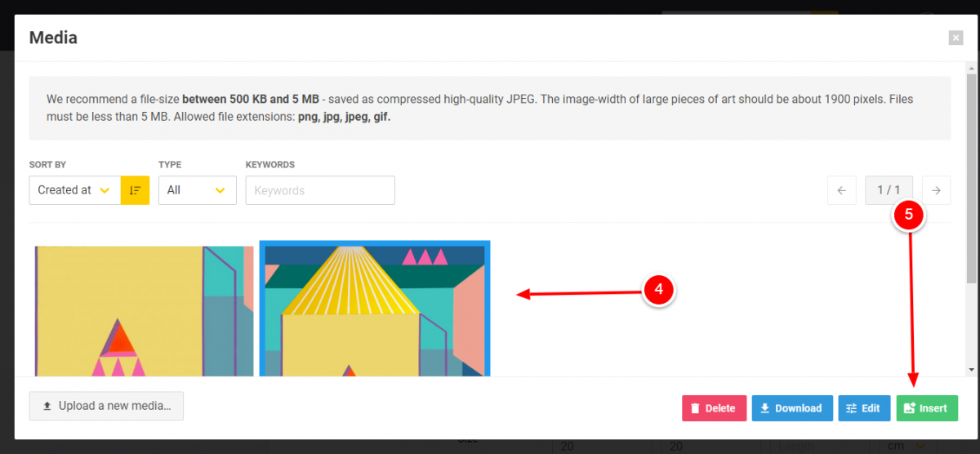Viewport: 980px width, 454px height.
Task: Click the upload arrow icon
Action: 47,406
